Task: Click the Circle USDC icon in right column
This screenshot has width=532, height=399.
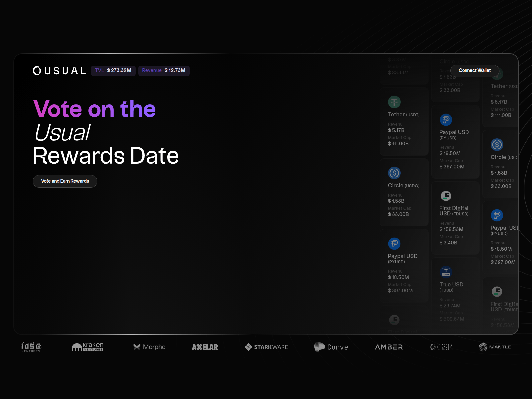Action: tap(497, 144)
